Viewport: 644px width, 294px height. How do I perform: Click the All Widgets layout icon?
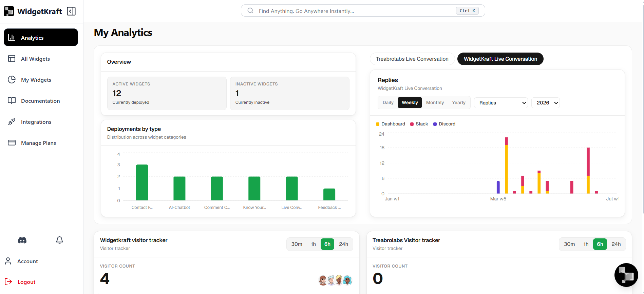(12, 59)
